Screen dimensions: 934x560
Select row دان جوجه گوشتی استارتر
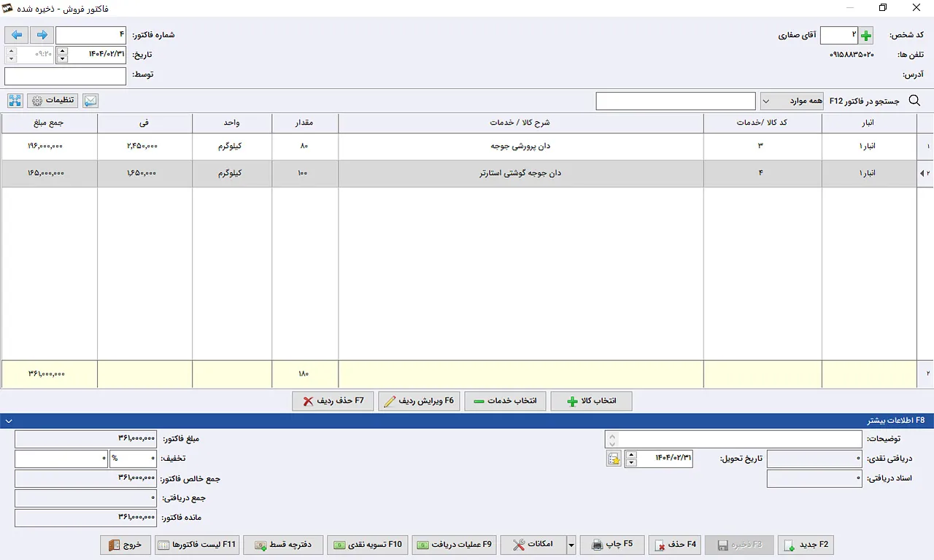[467, 174]
